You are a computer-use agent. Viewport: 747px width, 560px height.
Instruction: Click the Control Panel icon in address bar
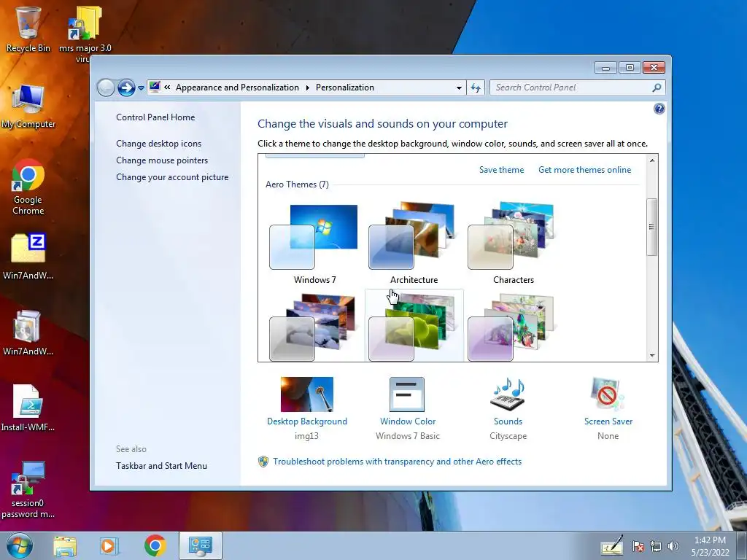point(155,87)
